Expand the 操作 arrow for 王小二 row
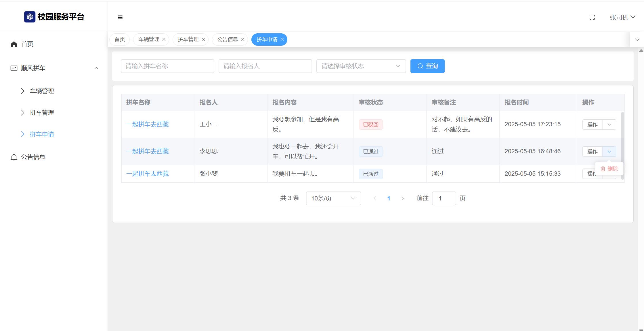 (x=609, y=125)
